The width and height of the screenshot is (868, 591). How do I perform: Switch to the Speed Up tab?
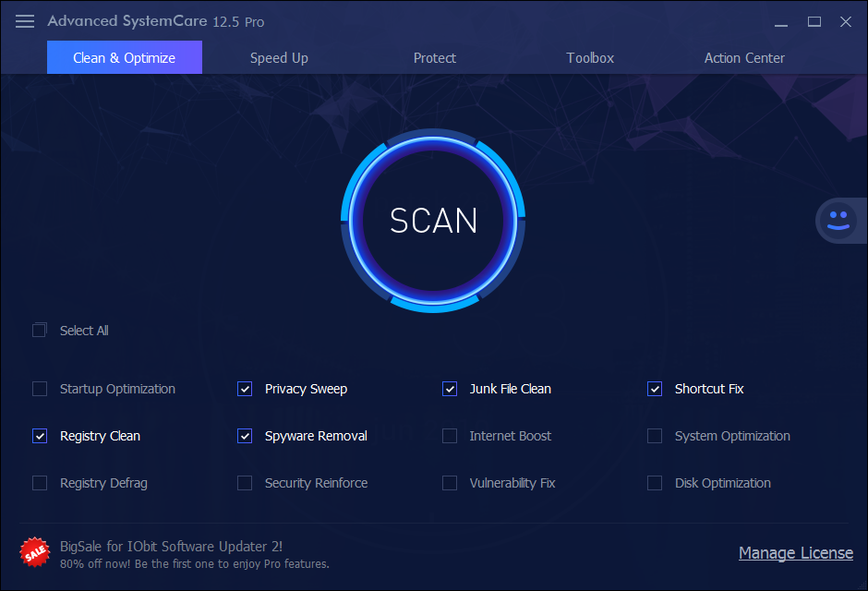click(279, 58)
